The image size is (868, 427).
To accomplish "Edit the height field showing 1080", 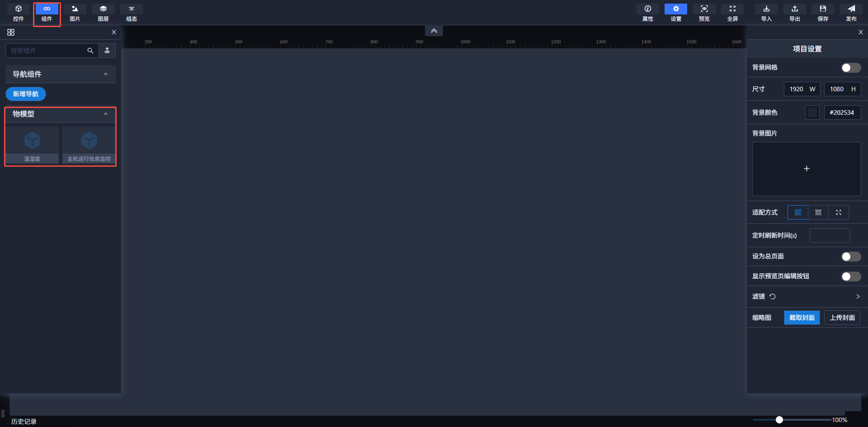I will pos(842,89).
